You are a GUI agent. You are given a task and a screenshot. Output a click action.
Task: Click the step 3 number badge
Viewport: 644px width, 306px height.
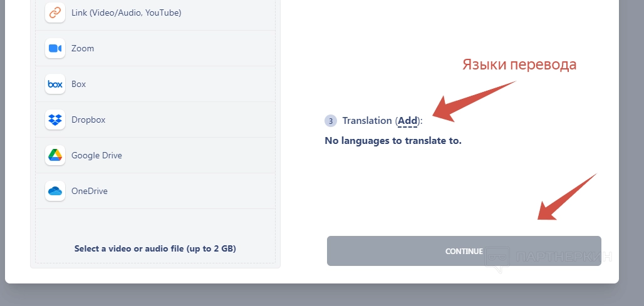(x=331, y=121)
